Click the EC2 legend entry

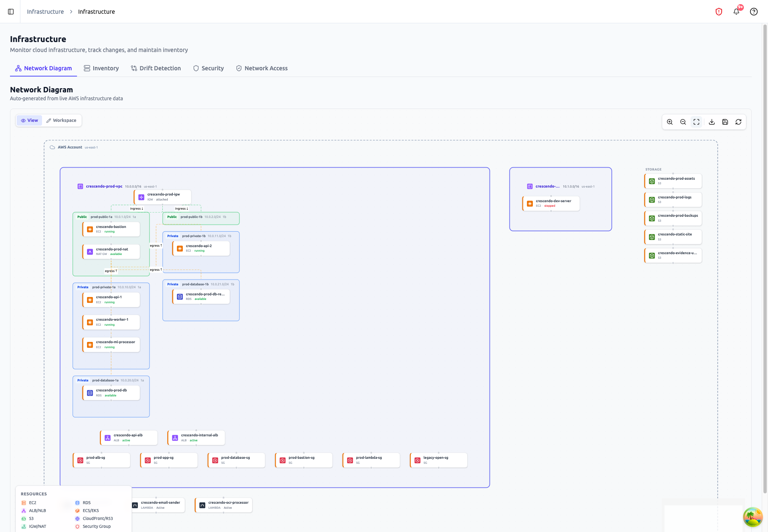click(29, 503)
